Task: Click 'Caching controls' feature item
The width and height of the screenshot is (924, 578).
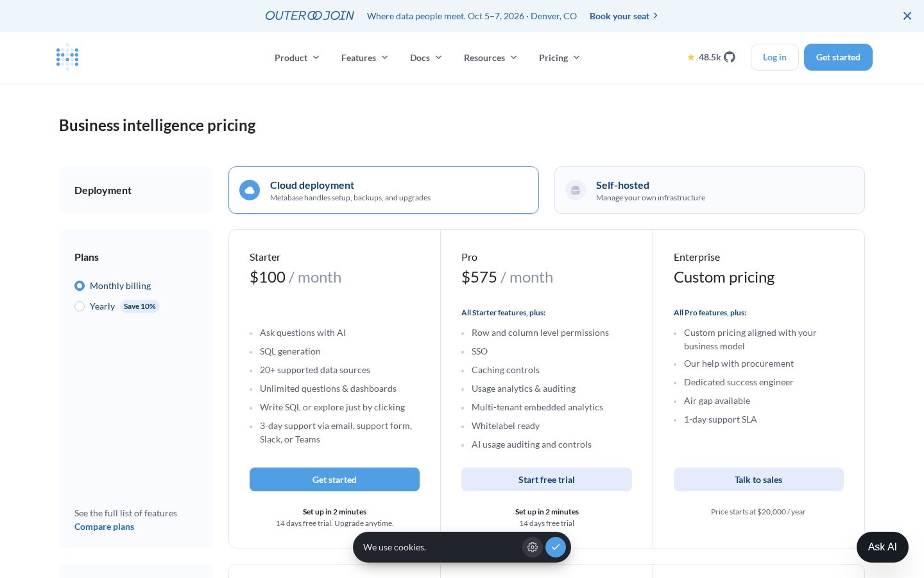Action: point(506,370)
